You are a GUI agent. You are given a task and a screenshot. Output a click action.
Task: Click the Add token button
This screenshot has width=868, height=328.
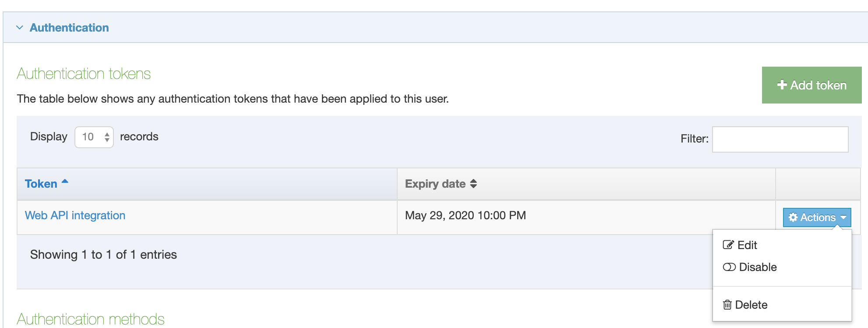812,85
